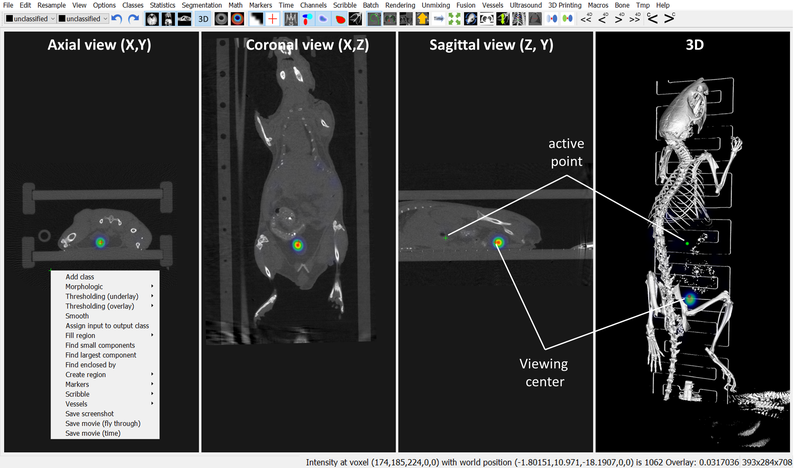Screen dimensions: 800x468
Task: Open the first unclassified class dropdown
Action: (28, 18)
